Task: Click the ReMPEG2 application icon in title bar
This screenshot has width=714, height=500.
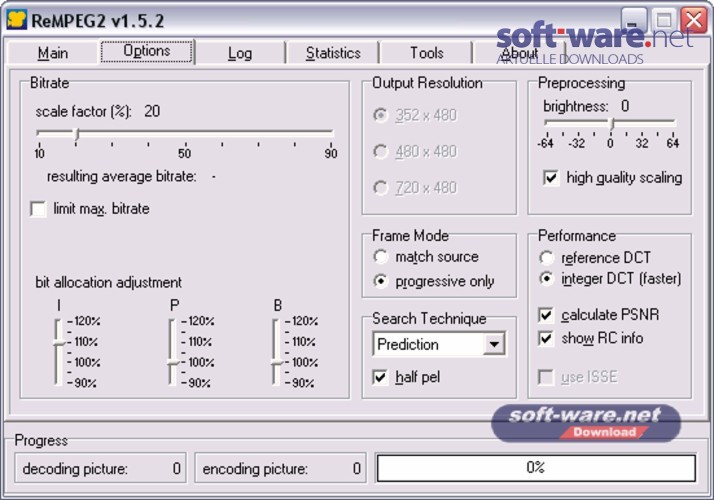Action: click(x=17, y=20)
